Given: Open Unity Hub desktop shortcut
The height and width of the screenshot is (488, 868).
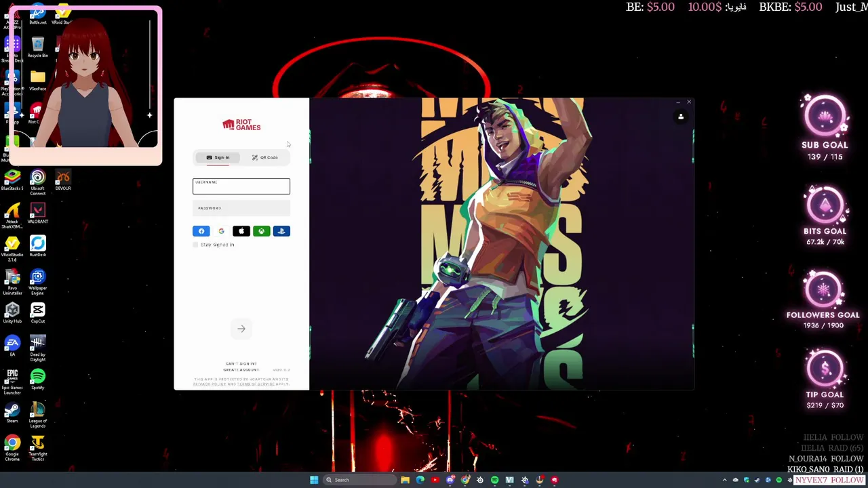Looking at the screenshot, I should pos(12,313).
